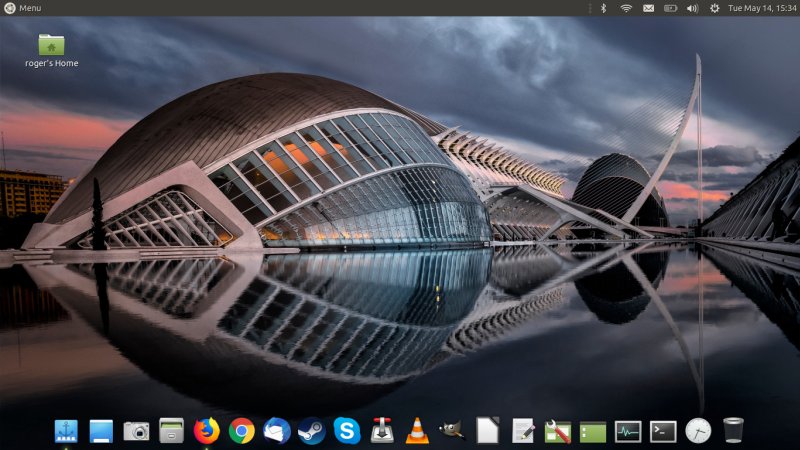This screenshot has height=450, width=800.
Task: Open the Bluetooth indicator menu
Action: tap(603, 8)
